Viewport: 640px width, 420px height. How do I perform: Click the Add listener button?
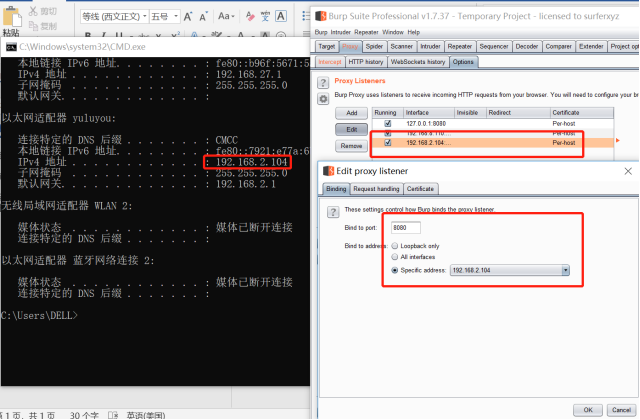point(351,113)
